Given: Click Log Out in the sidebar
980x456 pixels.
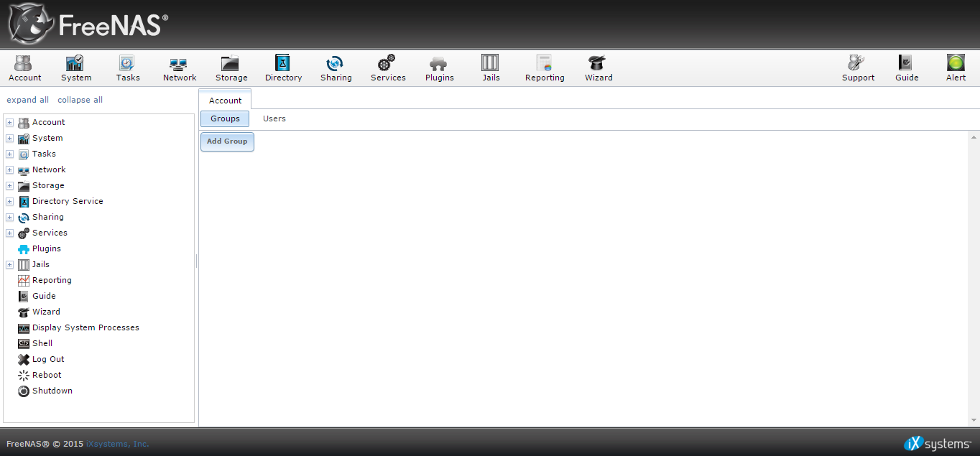Looking at the screenshot, I should 48,359.
